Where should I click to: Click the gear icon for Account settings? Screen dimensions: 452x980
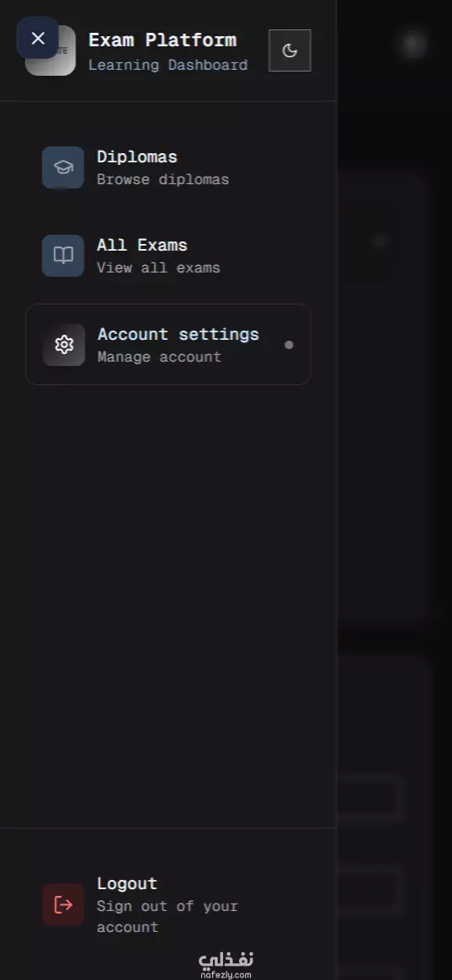pyautogui.click(x=64, y=345)
